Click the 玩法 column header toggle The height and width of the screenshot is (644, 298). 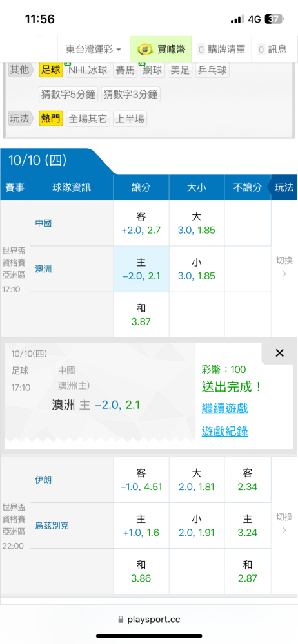[x=284, y=187]
